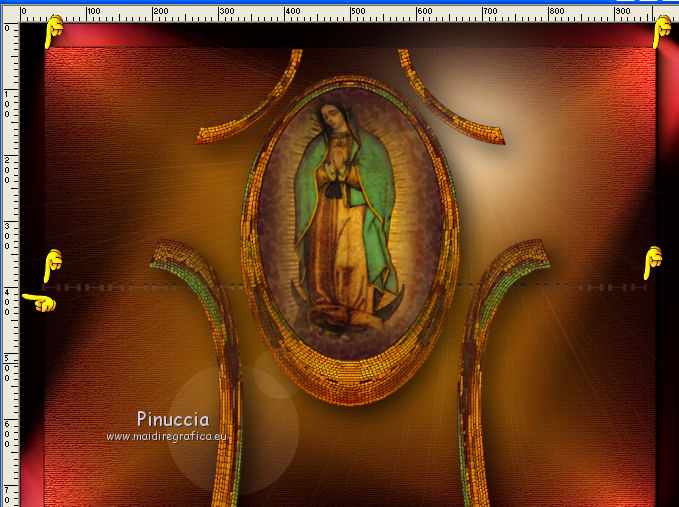679x507 pixels.
Task: Click the 300 mark on vertical ruler
Action: [x=7, y=236]
